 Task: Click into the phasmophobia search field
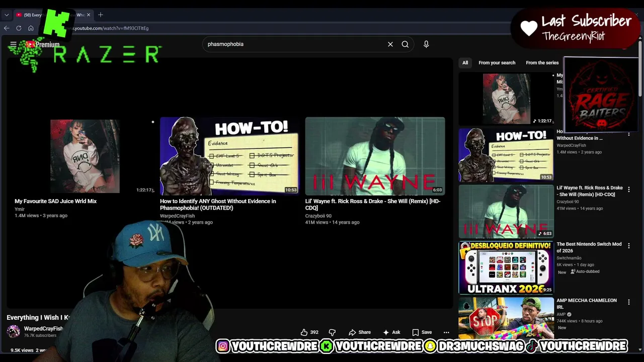click(x=294, y=44)
